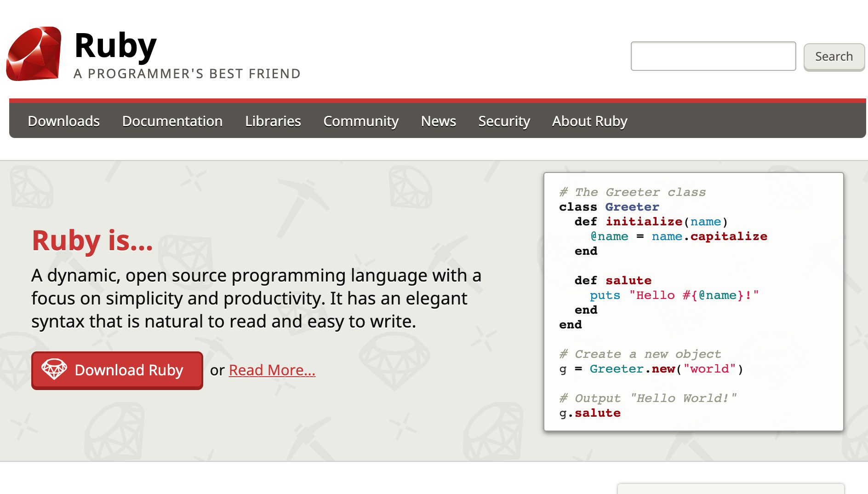Viewport: 868px width, 494px height.
Task: Click 'A PROGRAMMER'S BEST FRIEND' tagline
Action: tap(187, 74)
